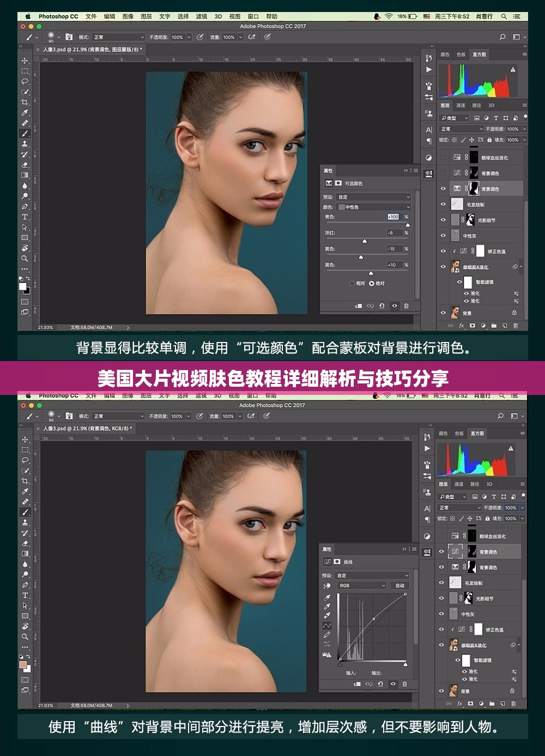
Task: Click the pencil draw-curve icon in the Curves panel
Action: (x=327, y=635)
